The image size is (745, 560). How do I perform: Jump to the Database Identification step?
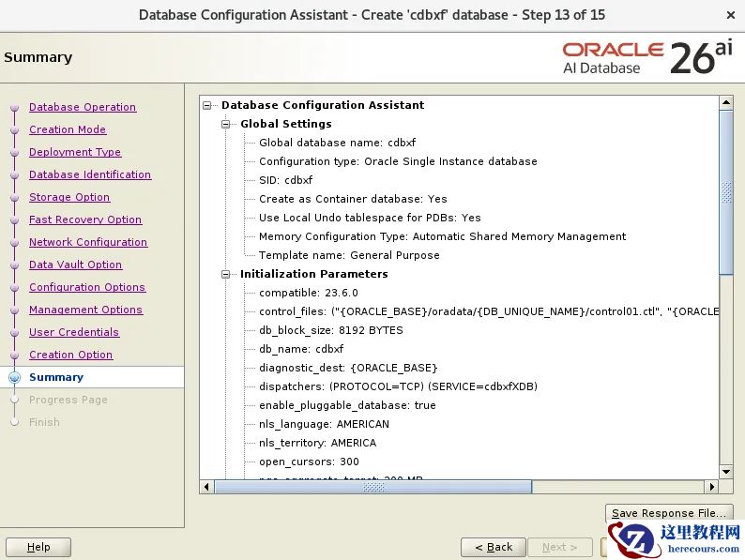pyautogui.click(x=90, y=174)
